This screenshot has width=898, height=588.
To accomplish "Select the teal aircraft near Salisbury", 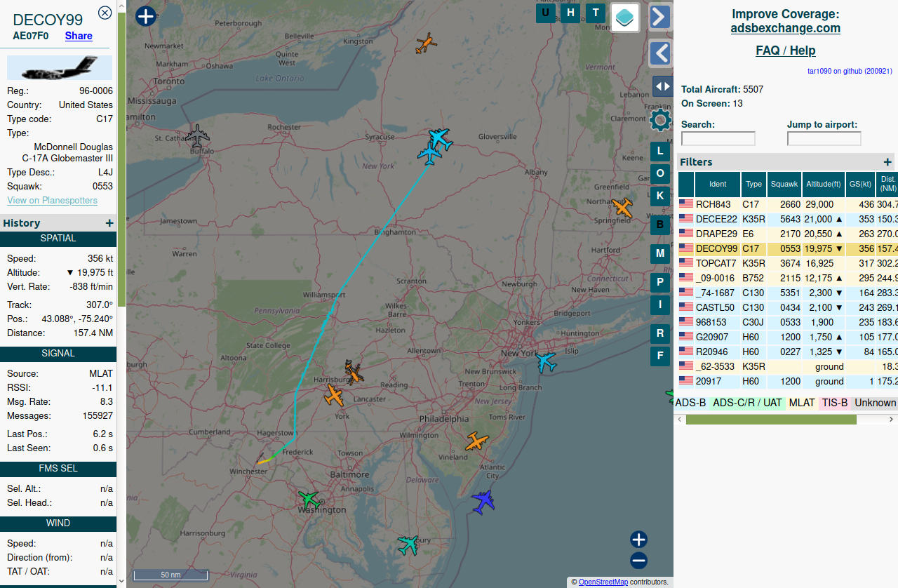I will coord(408,544).
